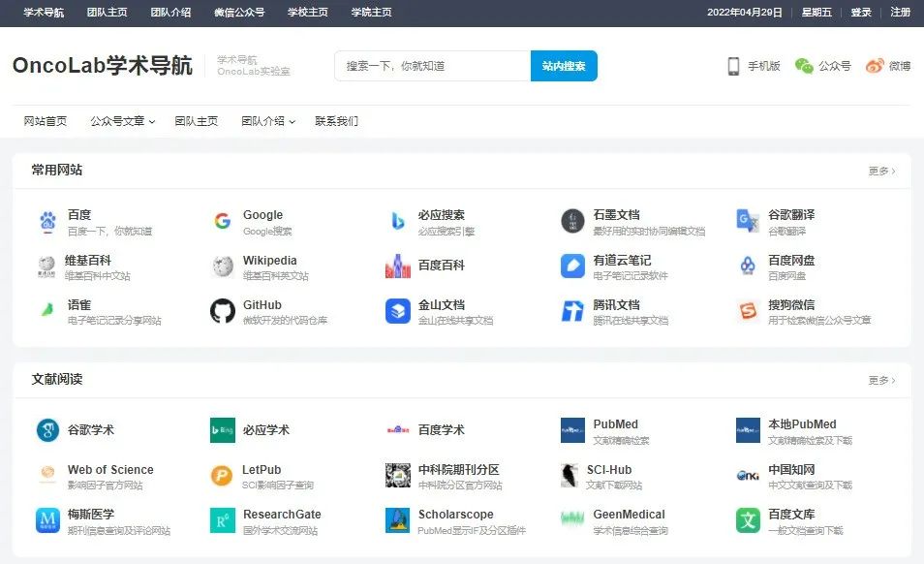
Task: Show more sites in 文献阅读 section
Action: click(x=881, y=380)
